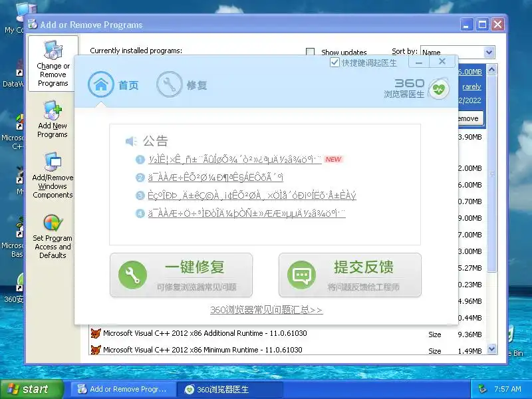Click the green chat bubble feedback icon
532x399 pixels.
[302, 275]
